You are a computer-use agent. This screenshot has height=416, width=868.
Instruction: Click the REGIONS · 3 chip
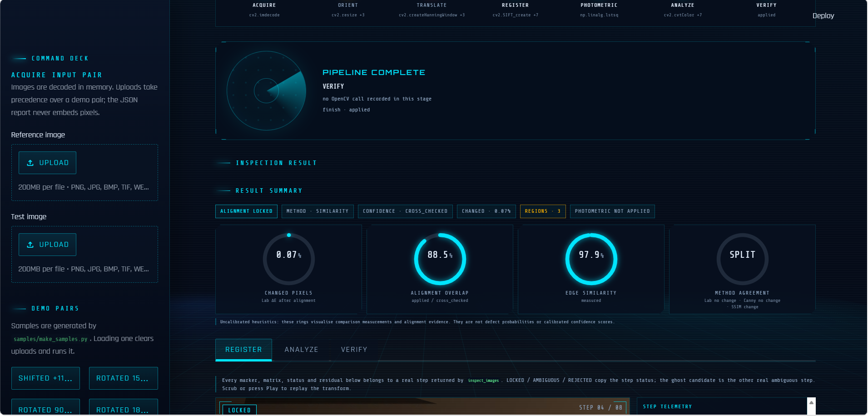[543, 211]
